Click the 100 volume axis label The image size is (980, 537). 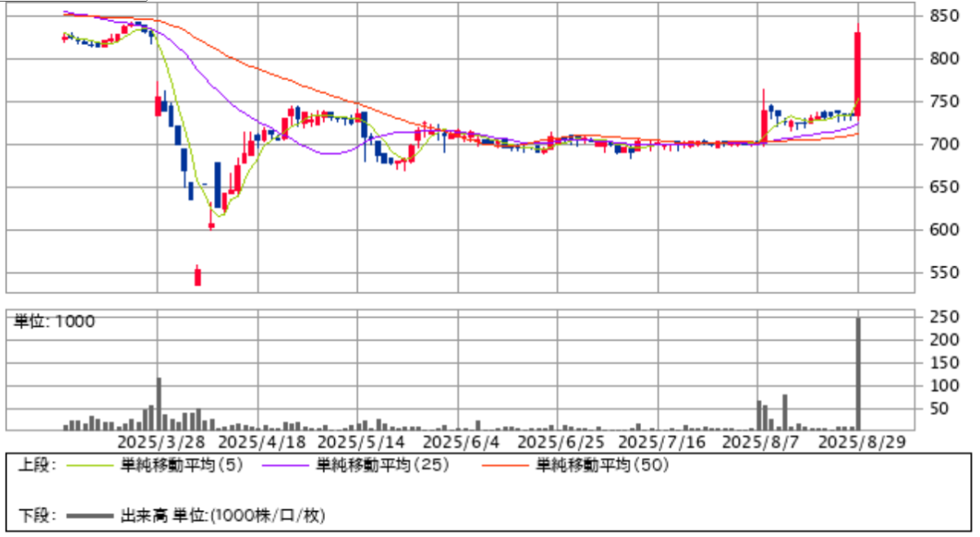pos(942,385)
